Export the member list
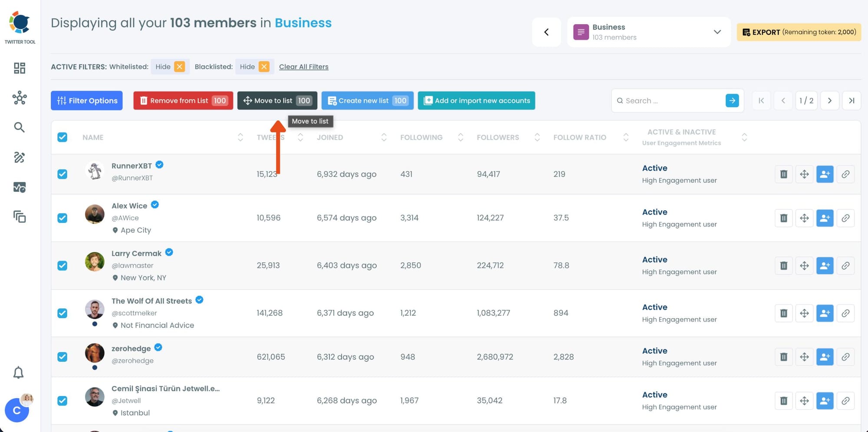868x432 pixels. [799, 32]
